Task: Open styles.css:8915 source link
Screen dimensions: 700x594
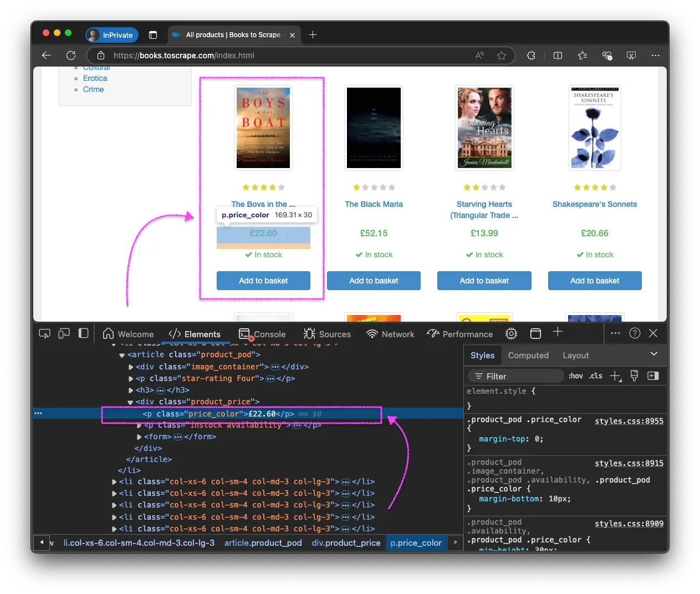Action: [x=629, y=463]
